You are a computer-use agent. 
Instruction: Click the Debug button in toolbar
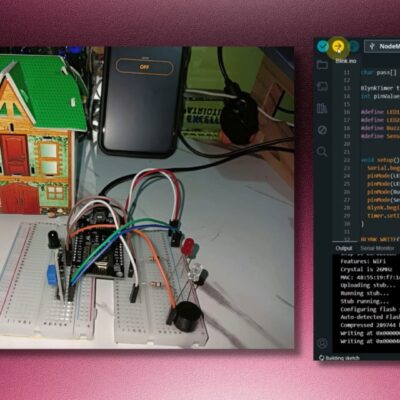[x=354, y=46]
